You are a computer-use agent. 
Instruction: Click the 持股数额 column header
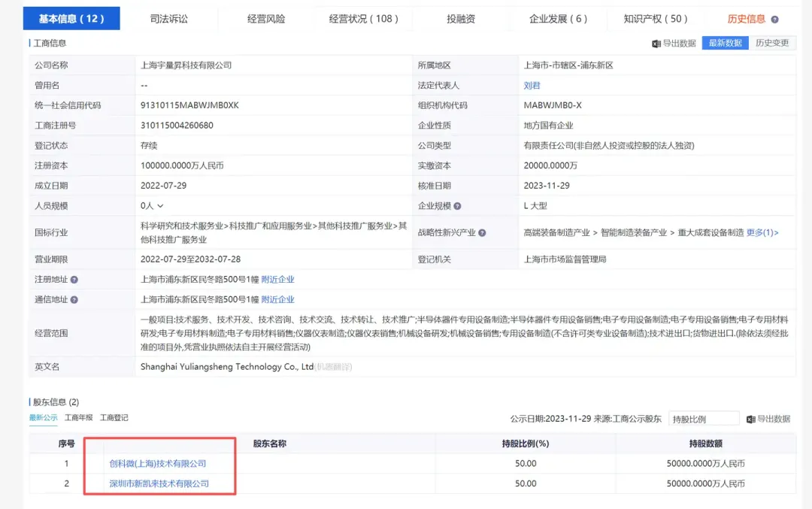point(705,444)
